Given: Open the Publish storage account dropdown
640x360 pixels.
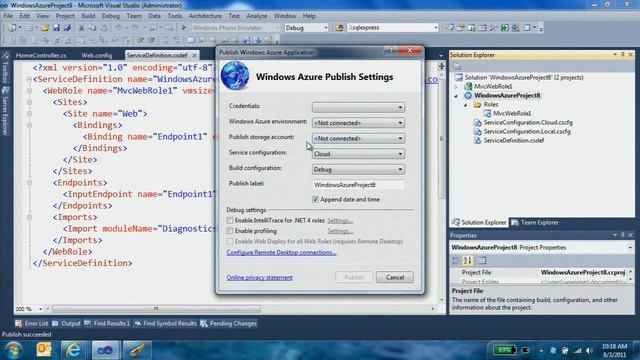Looking at the screenshot, I should pos(358,138).
